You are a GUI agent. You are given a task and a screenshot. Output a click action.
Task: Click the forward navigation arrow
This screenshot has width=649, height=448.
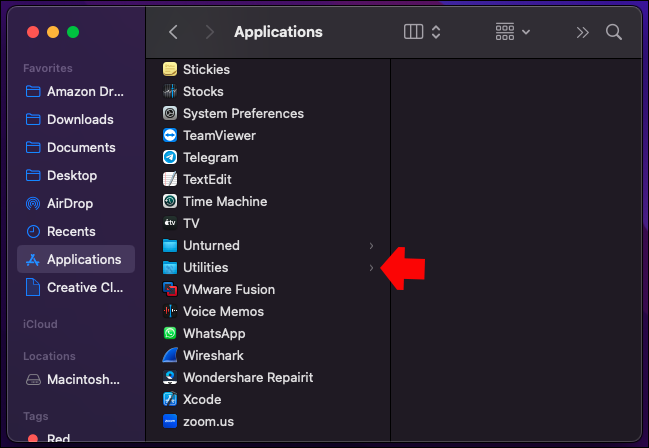click(x=208, y=32)
